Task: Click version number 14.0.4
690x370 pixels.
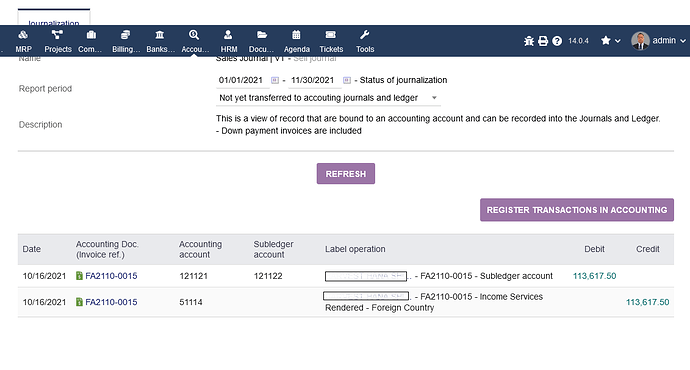Action: coord(578,41)
